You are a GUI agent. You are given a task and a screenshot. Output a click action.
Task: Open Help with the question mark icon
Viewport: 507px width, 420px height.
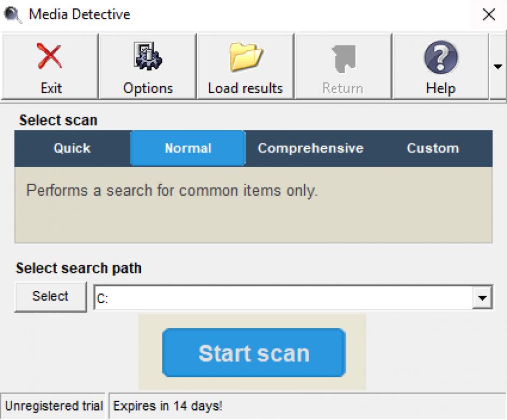coord(441,57)
